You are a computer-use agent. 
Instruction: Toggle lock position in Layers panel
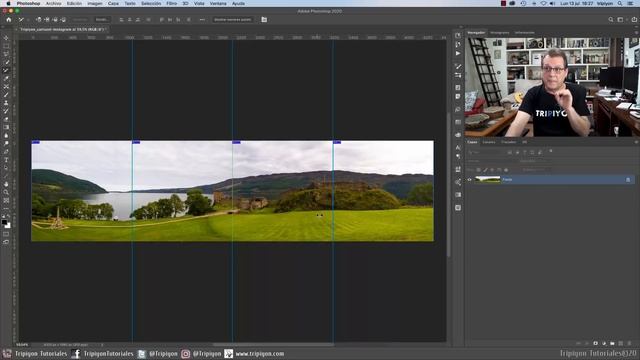pos(492,170)
